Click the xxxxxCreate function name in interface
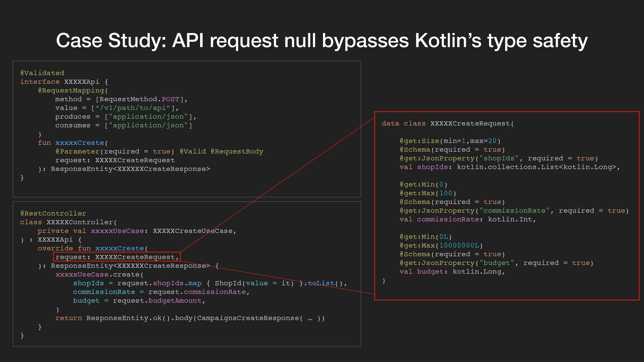Screen dimensions: 644x362 [79, 143]
